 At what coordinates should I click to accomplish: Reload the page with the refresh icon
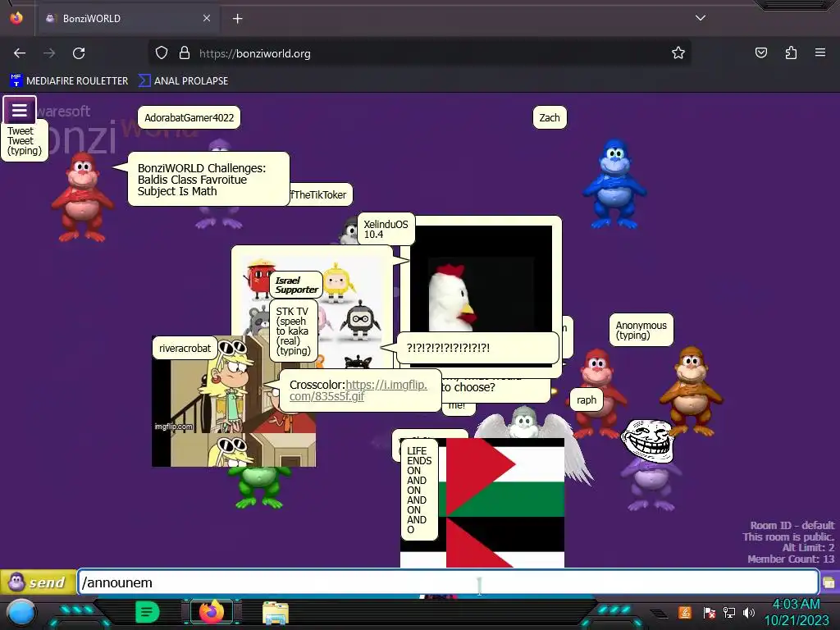(x=79, y=53)
